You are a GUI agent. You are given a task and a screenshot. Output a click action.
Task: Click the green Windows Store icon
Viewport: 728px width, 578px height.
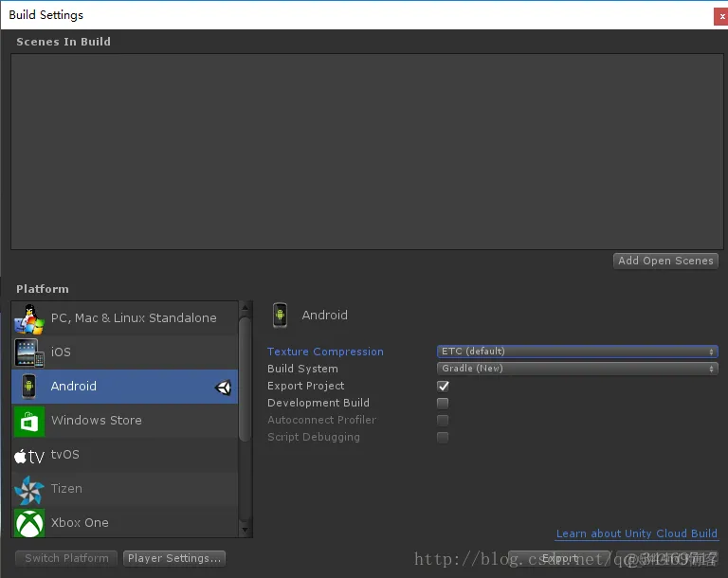tap(29, 422)
